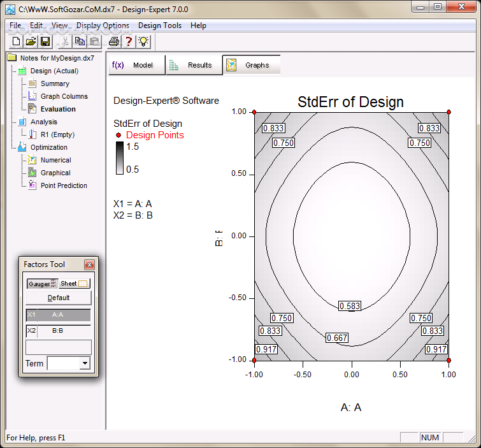Open the Term dropdown arrow
The width and height of the screenshot is (481, 448).
(85, 363)
